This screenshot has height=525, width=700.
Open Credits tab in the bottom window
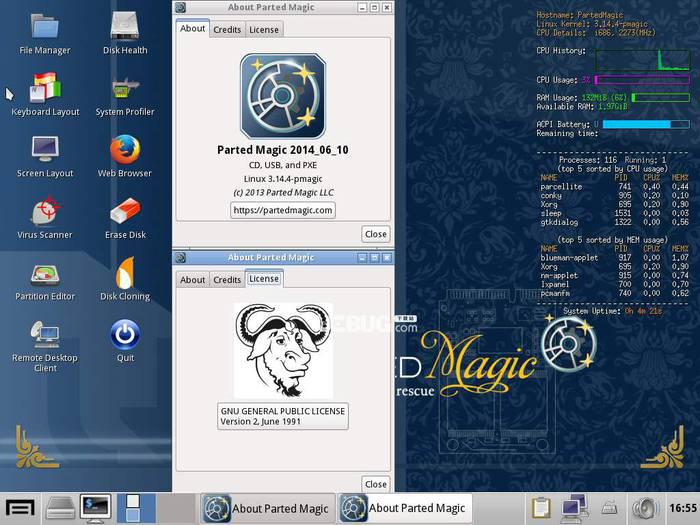point(227,280)
